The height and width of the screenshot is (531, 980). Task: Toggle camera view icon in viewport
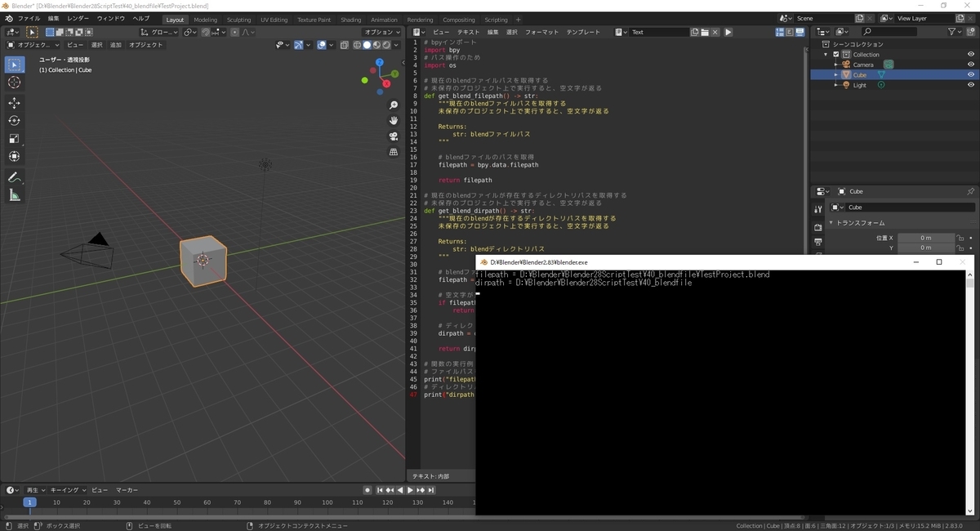coord(394,136)
